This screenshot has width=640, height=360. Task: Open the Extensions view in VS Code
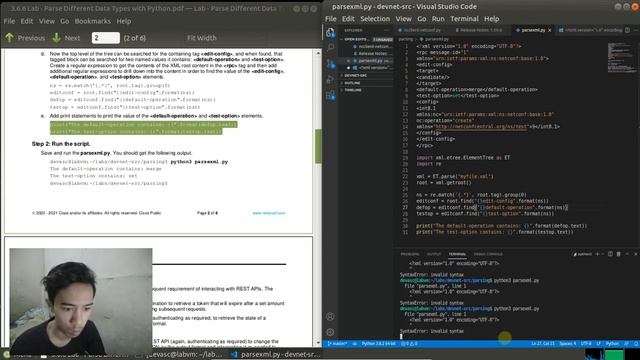330,96
